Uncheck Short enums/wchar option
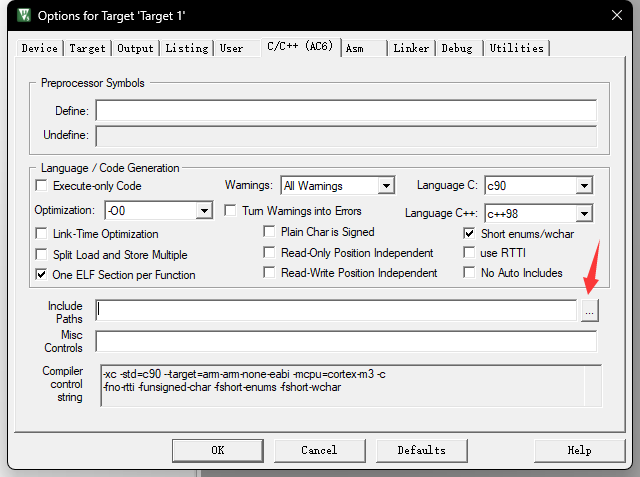The width and height of the screenshot is (640, 477). (469, 233)
